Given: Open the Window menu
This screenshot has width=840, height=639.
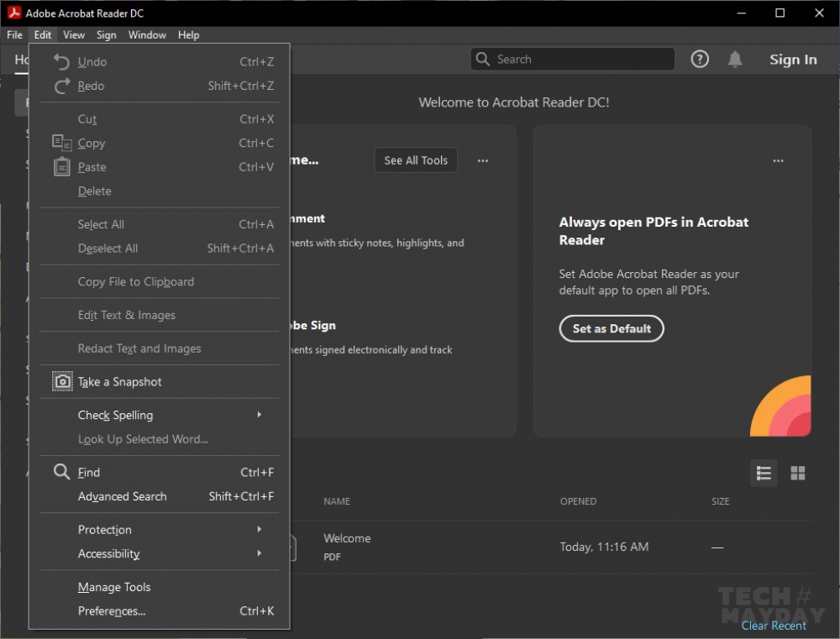Looking at the screenshot, I should (147, 34).
